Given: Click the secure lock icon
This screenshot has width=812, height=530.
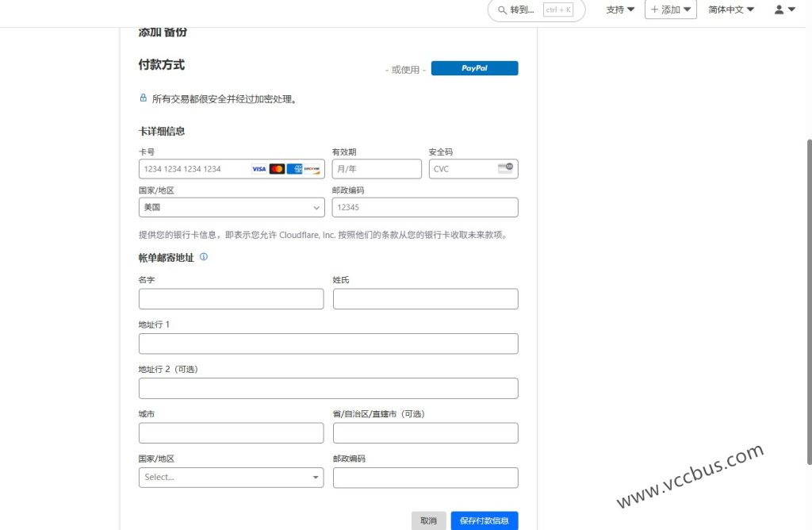Looking at the screenshot, I should pyautogui.click(x=144, y=98).
